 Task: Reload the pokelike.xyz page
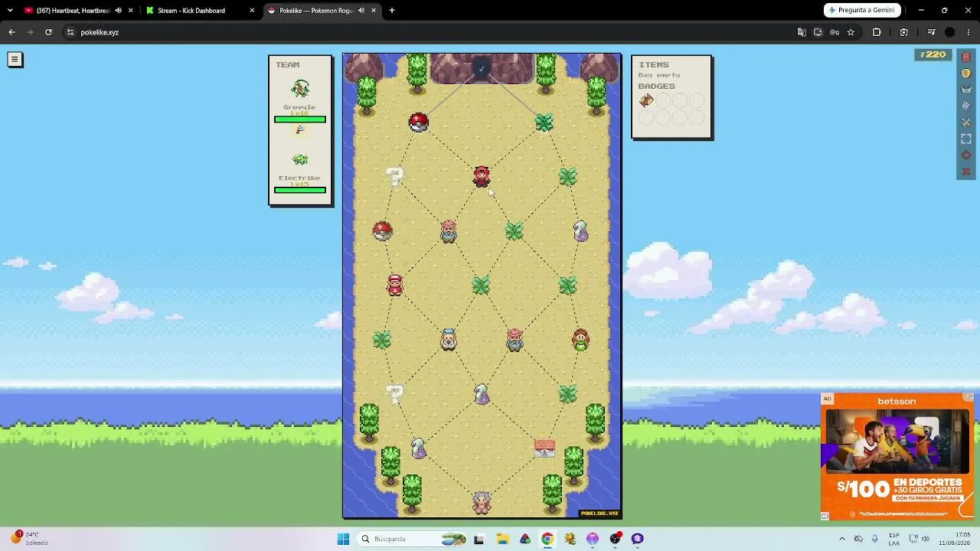click(48, 32)
